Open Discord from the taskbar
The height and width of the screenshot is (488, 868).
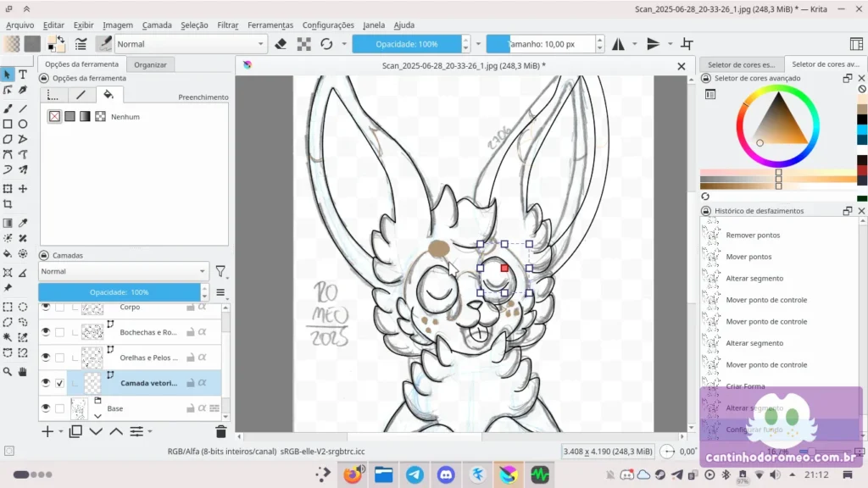[446, 474]
